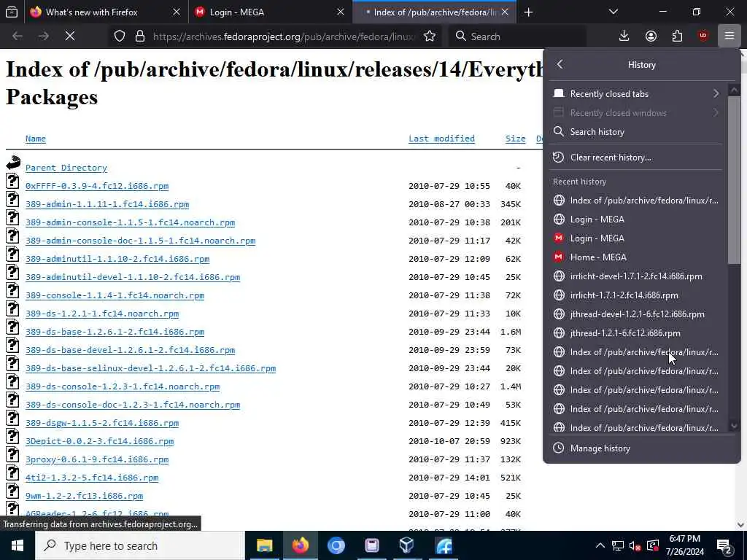Open 389-ds-console-1.2.3-1.fc14.noarch.rpm link
The width and height of the screenshot is (747, 560).
123,386
